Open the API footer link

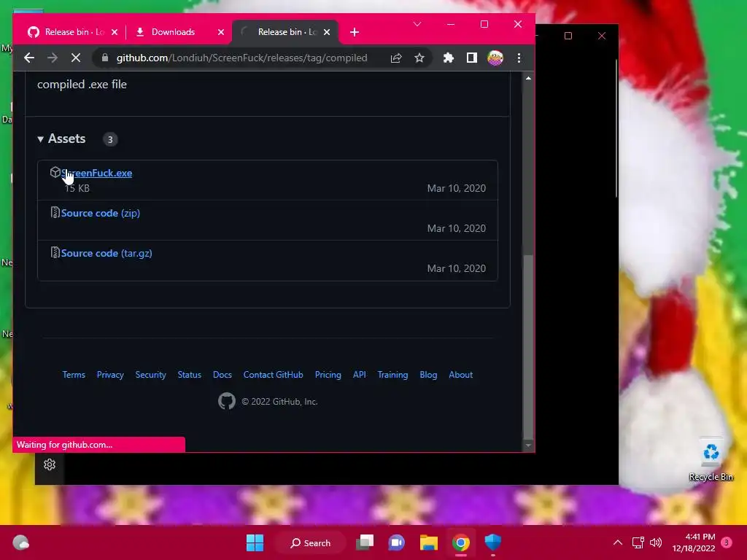pyautogui.click(x=360, y=375)
